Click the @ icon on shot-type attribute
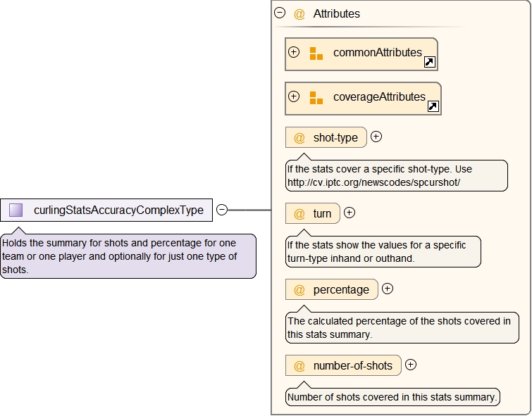532x416 pixels. (299, 138)
